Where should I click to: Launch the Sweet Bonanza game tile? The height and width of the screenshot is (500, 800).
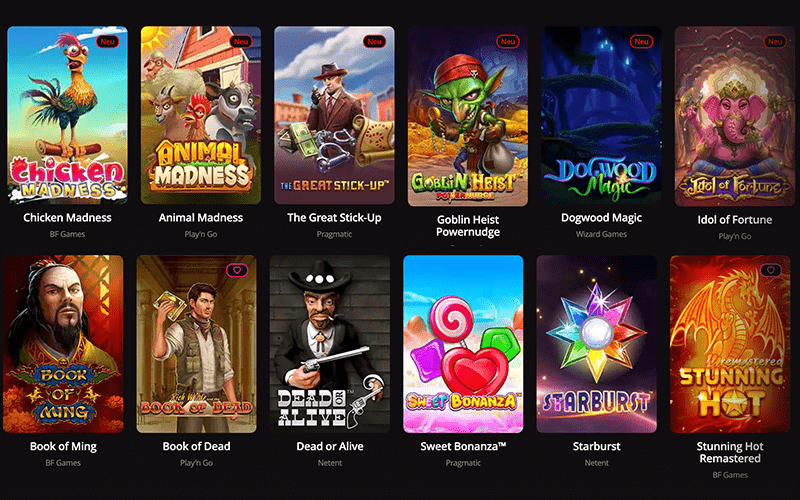click(463, 344)
